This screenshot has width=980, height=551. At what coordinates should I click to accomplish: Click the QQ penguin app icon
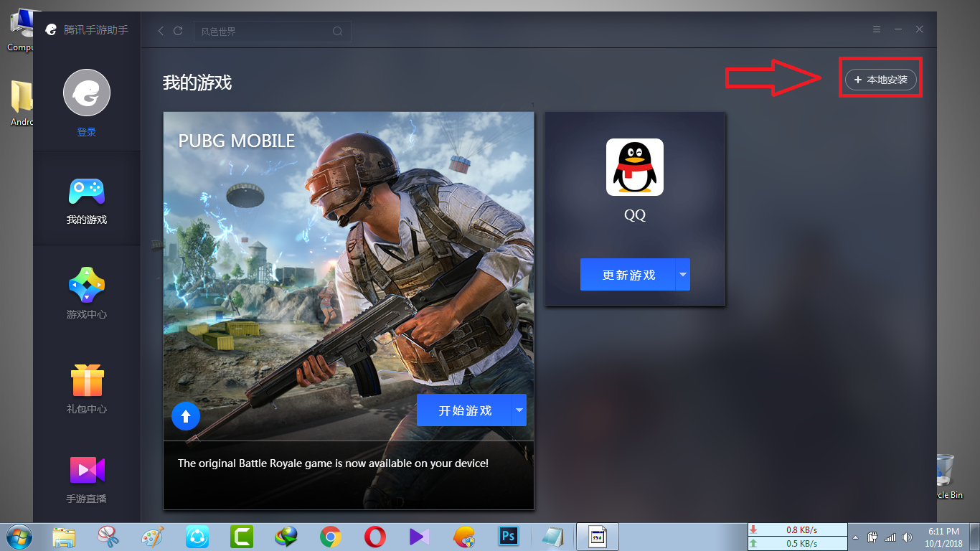pos(635,167)
